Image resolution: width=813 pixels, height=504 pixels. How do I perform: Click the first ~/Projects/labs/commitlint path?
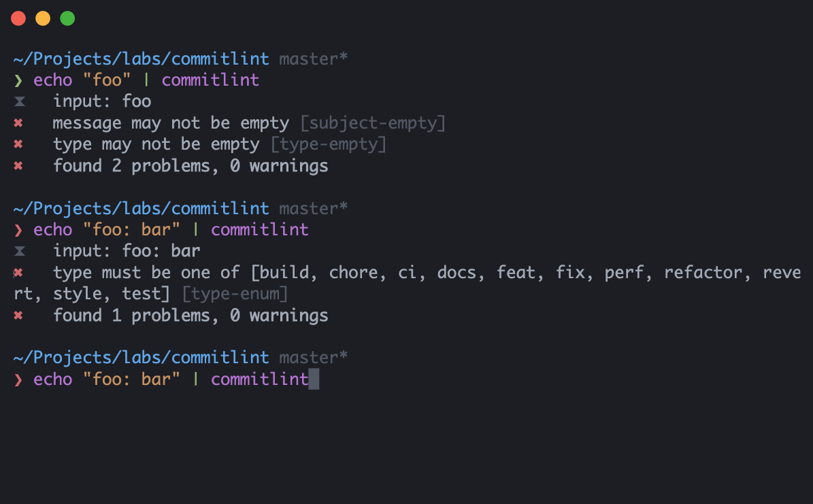pyautogui.click(x=141, y=58)
